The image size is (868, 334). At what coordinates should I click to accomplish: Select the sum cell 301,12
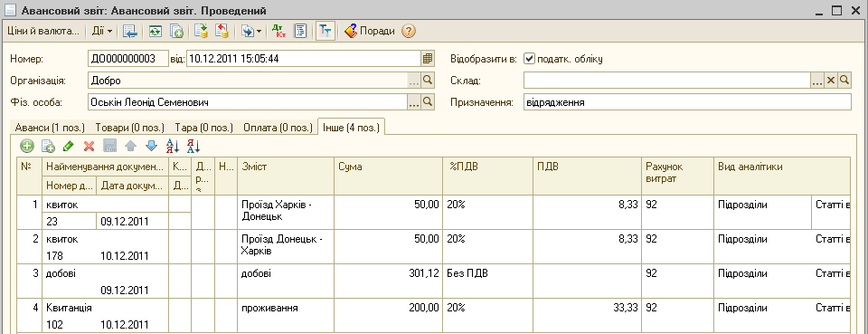click(x=388, y=281)
